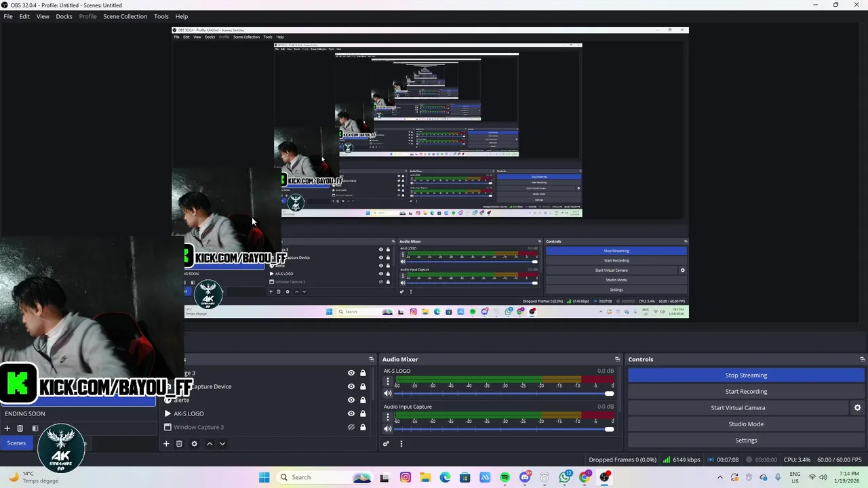Pop out the Controls dock

(x=862, y=359)
